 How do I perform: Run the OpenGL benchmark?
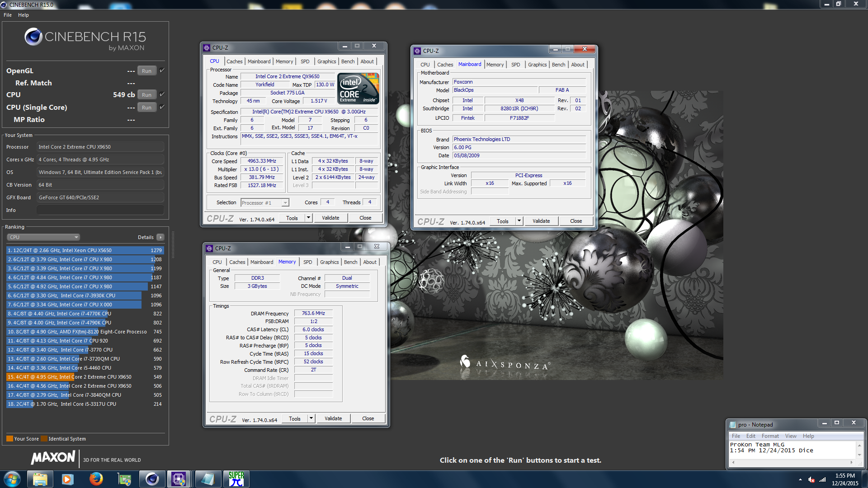pyautogui.click(x=147, y=70)
